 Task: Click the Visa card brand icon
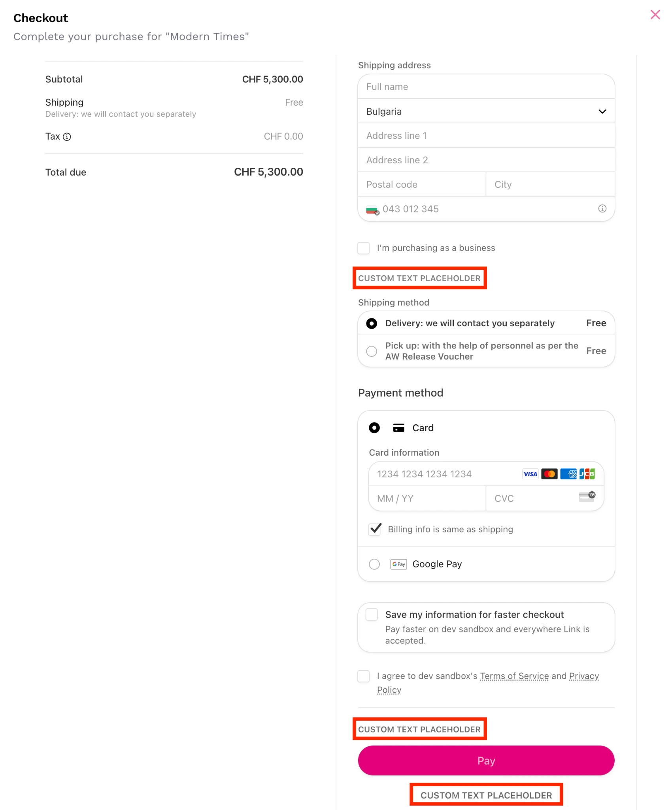pyautogui.click(x=530, y=474)
